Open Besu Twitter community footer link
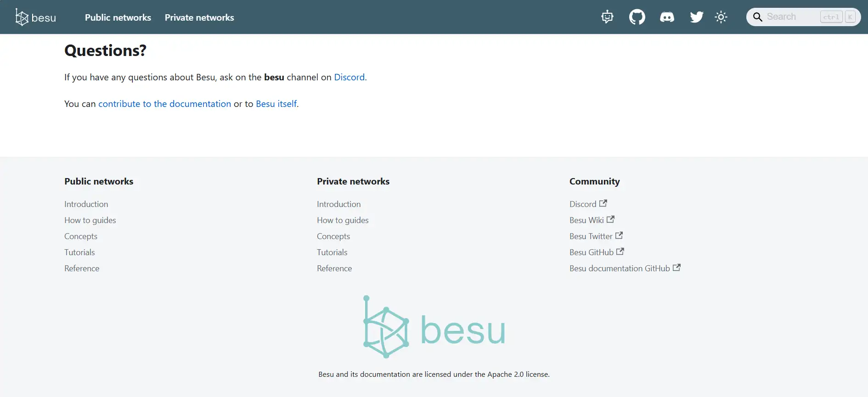 pos(591,236)
